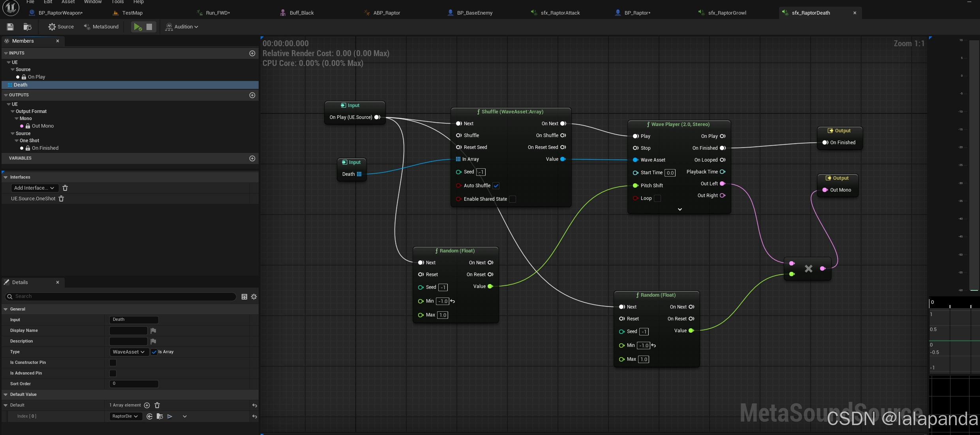980x435 pixels.
Task: Click the Browse to asset icon
Action: [x=27, y=27]
